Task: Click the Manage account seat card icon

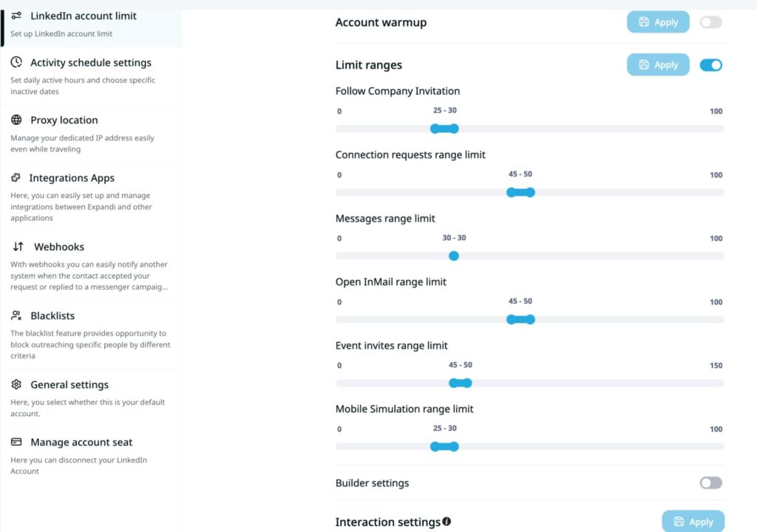Action: [16, 442]
